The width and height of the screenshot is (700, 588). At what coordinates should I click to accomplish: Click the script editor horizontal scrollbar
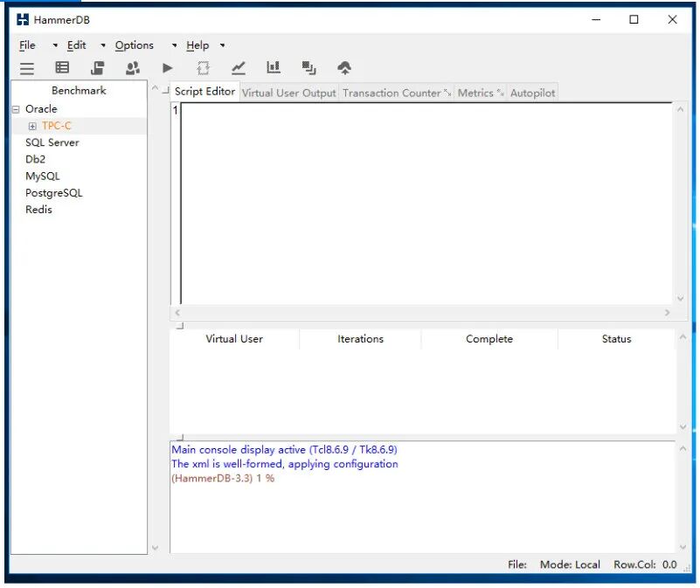(422, 313)
